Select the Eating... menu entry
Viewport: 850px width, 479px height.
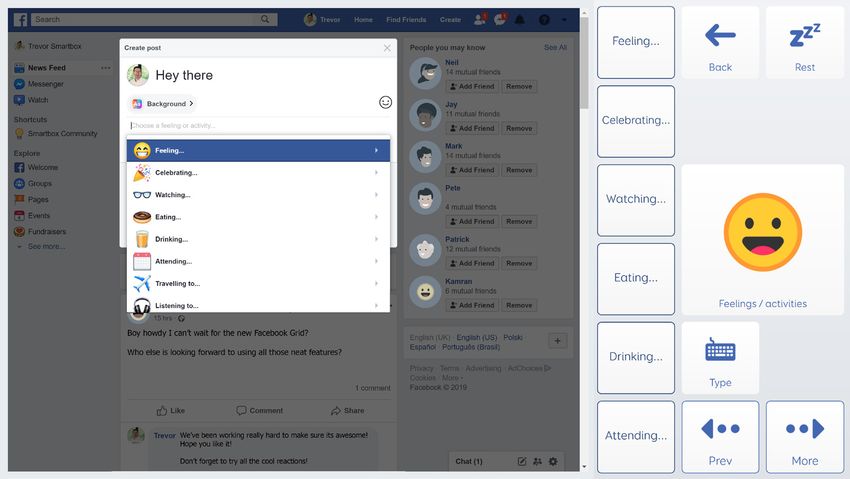coord(259,217)
